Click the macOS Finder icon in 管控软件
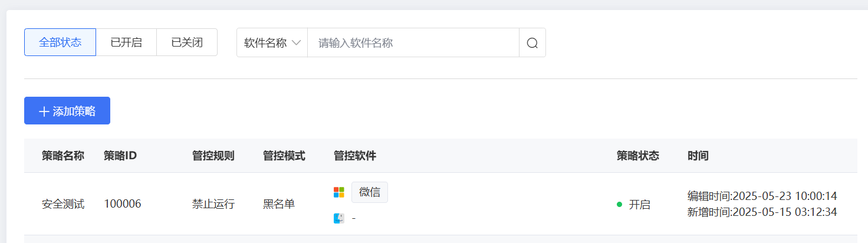The height and width of the screenshot is (243, 868). [x=338, y=218]
